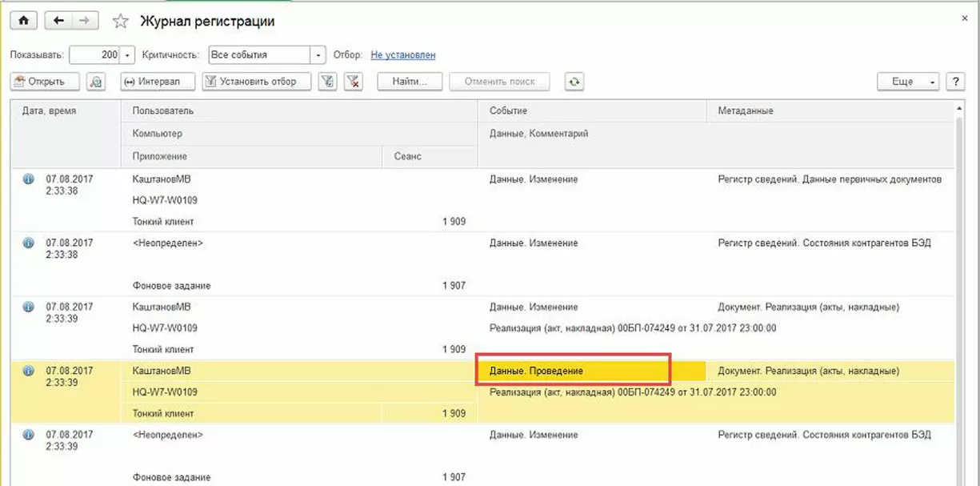This screenshot has width=980, height=486.
Task: Select date 07.08.2017 2:33:38 in first row
Action: click(69, 185)
